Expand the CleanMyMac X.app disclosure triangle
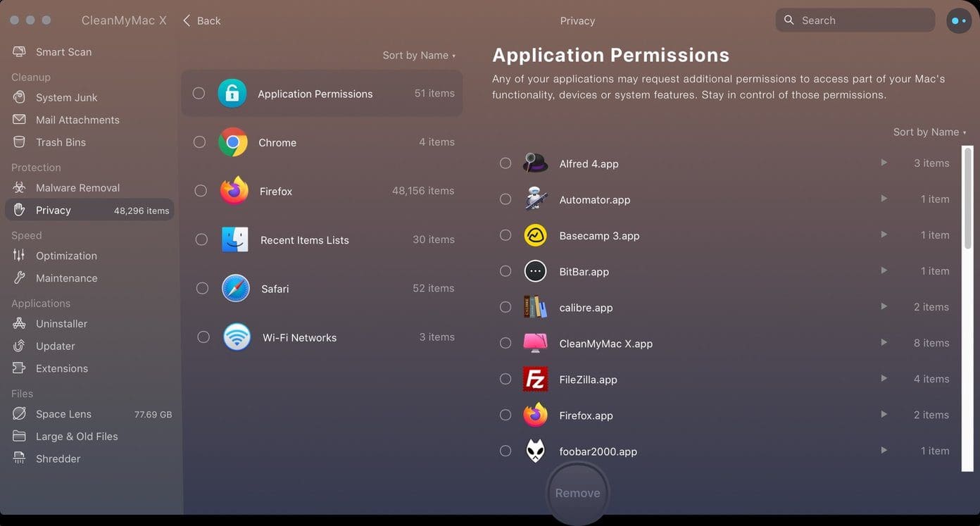The width and height of the screenshot is (980, 526). [884, 342]
